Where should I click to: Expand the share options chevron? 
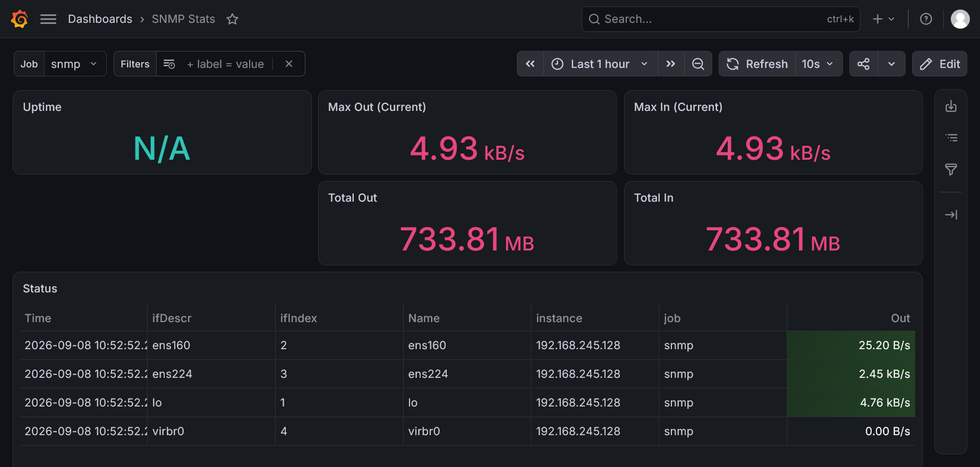pyautogui.click(x=891, y=64)
